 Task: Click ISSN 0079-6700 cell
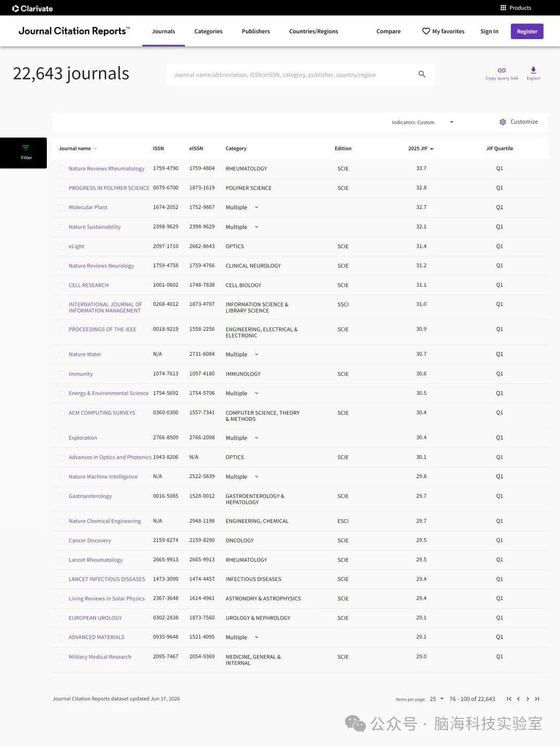[166, 188]
